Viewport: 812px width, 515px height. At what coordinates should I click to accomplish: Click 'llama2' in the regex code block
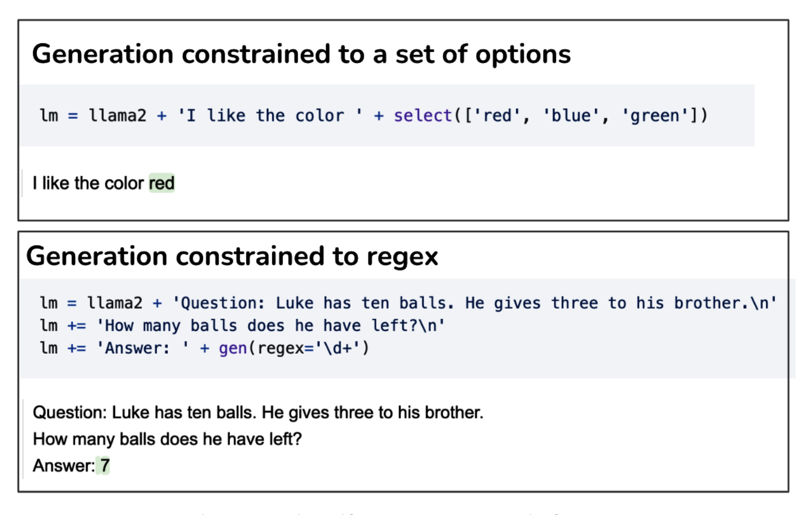point(115,303)
